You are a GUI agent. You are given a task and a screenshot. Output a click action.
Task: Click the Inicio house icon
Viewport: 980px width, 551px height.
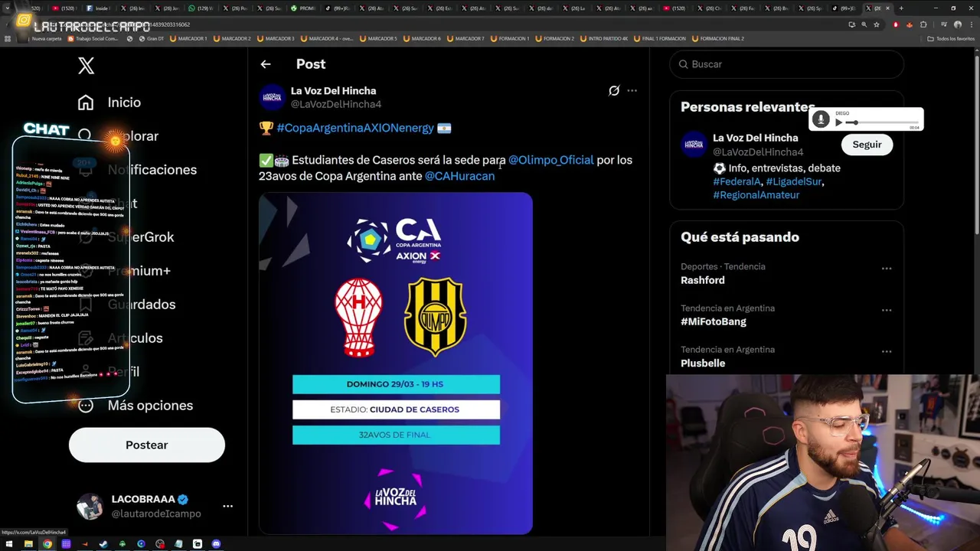(86, 103)
